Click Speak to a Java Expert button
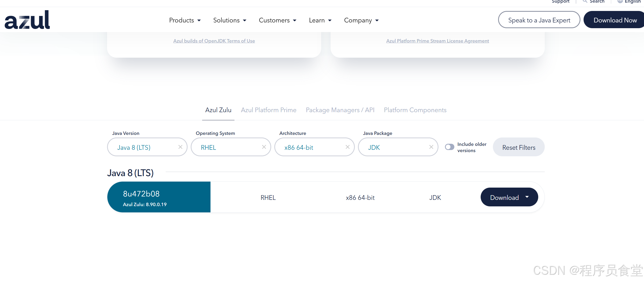 539,20
